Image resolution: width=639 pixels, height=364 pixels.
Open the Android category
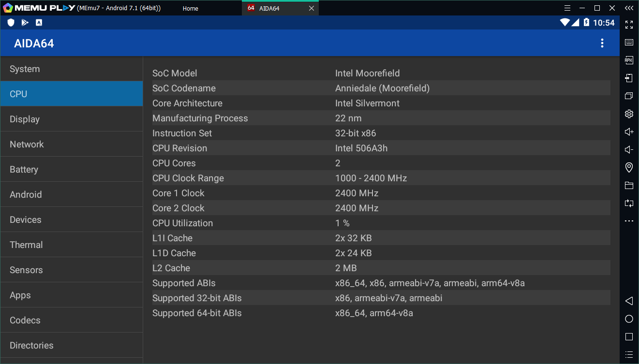coord(72,194)
